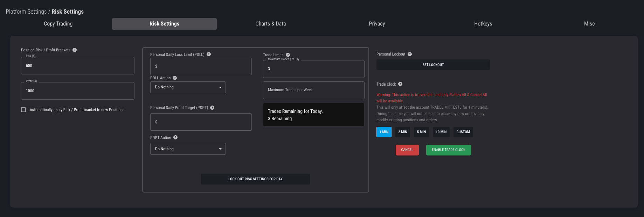
Task: Enable automatically apply Risk / Profit bracket checkbox
Action: click(23, 110)
